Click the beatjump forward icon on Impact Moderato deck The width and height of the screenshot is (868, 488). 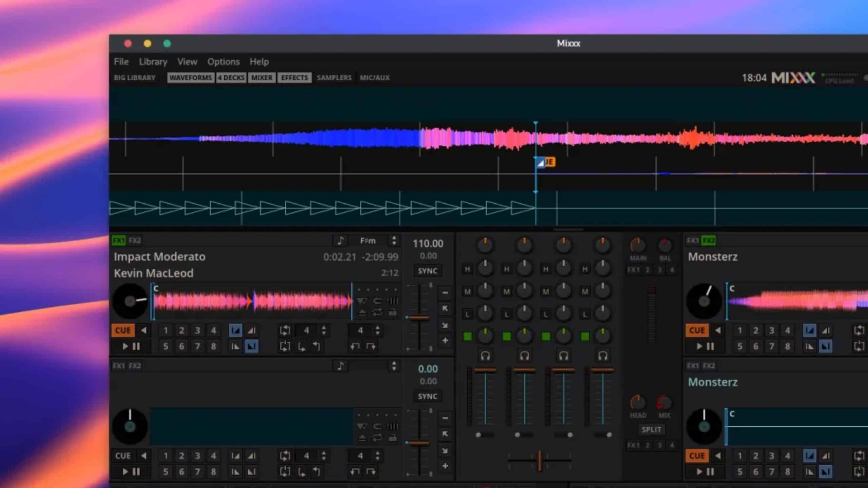click(x=371, y=346)
